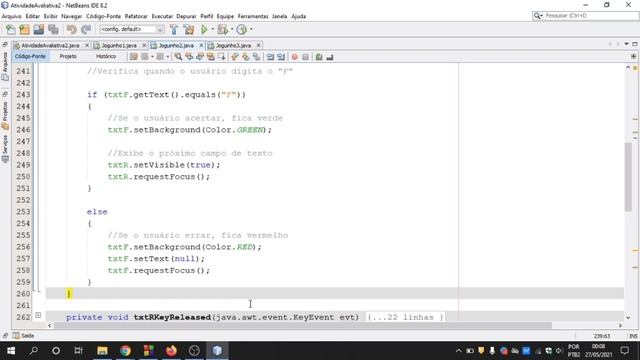Open the Arquivos side panel

click(5, 66)
